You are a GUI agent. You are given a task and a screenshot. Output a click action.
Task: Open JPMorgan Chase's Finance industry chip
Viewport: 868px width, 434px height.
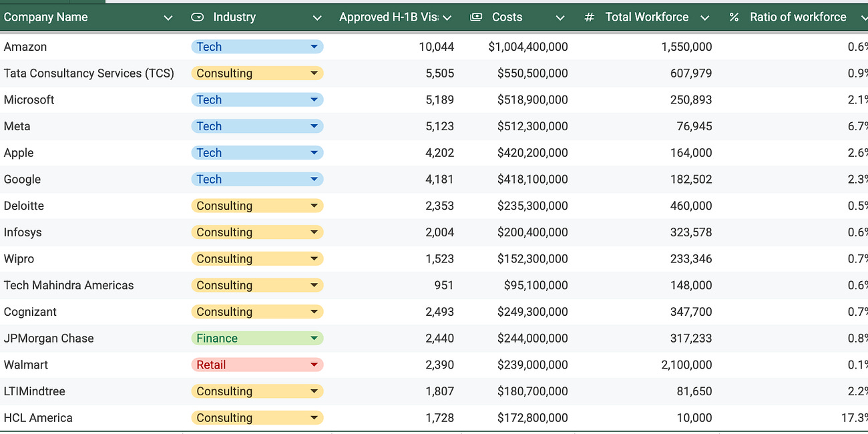(x=257, y=339)
